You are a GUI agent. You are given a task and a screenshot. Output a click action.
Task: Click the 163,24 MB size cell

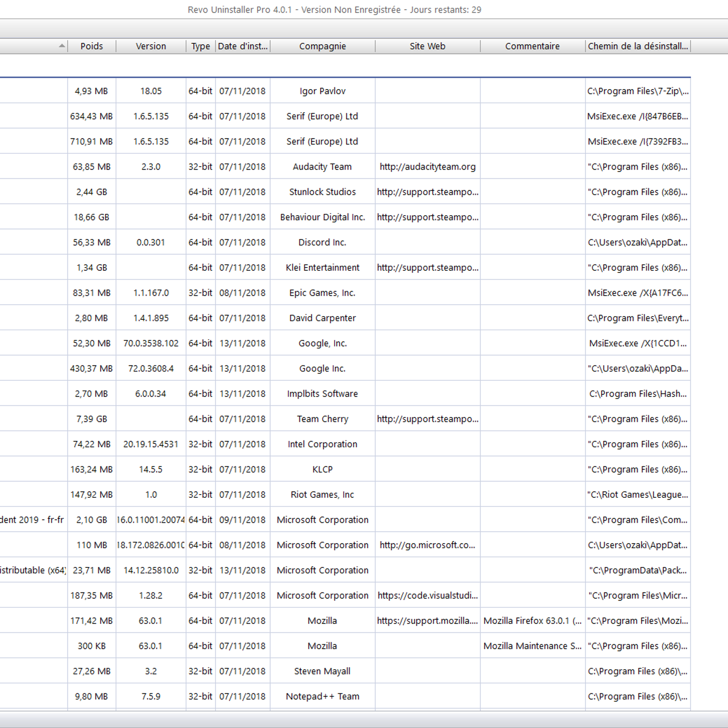[91, 470]
